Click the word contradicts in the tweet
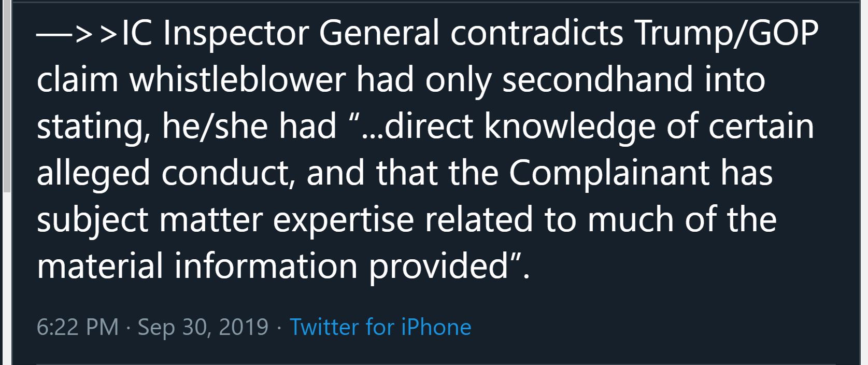This screenshot has height=365, width=868. pos(537,33)
